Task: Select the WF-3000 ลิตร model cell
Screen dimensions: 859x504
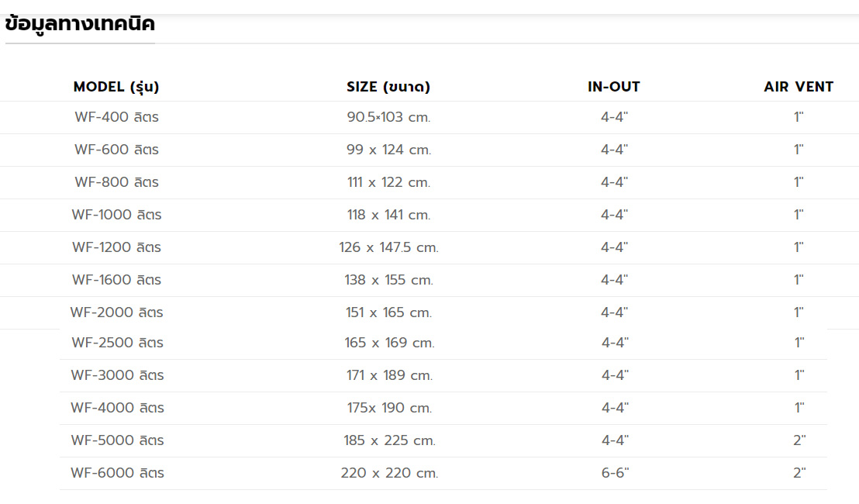Action: pos(117,375)
